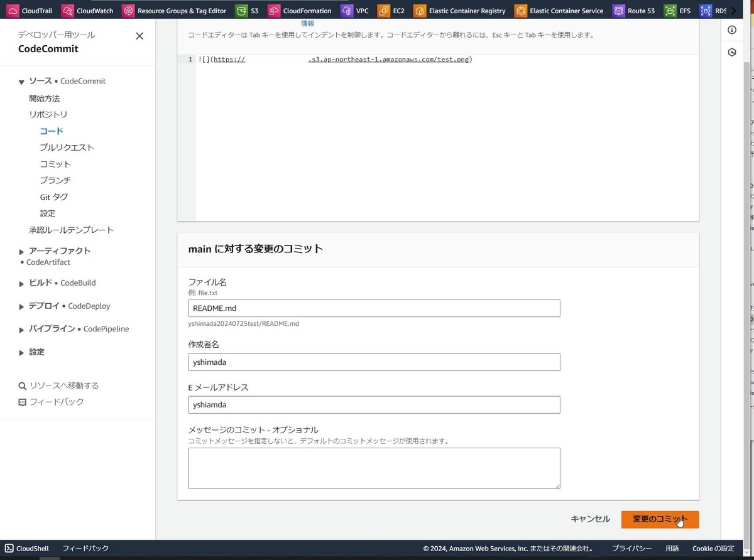The width and height of the screenshot is (754, 560).
Task: Close the CodeCommit side navigation panel
Action: (x=139, y=36)
